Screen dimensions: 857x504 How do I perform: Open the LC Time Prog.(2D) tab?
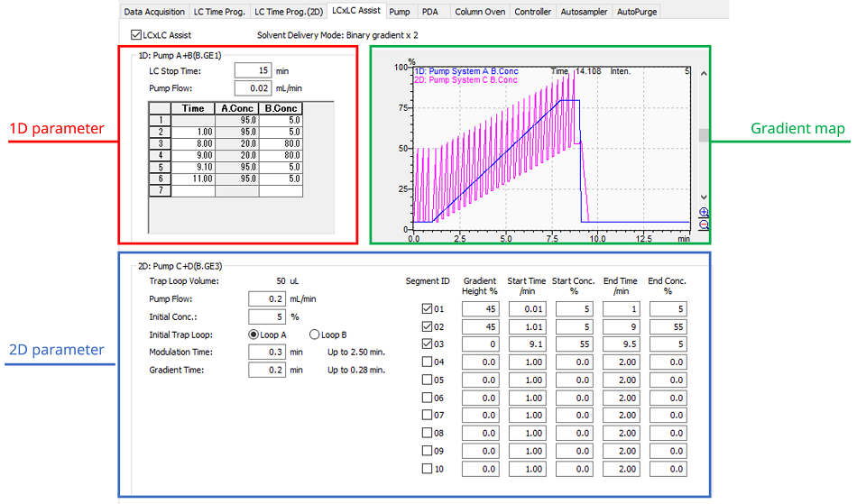tap(287, 12)
